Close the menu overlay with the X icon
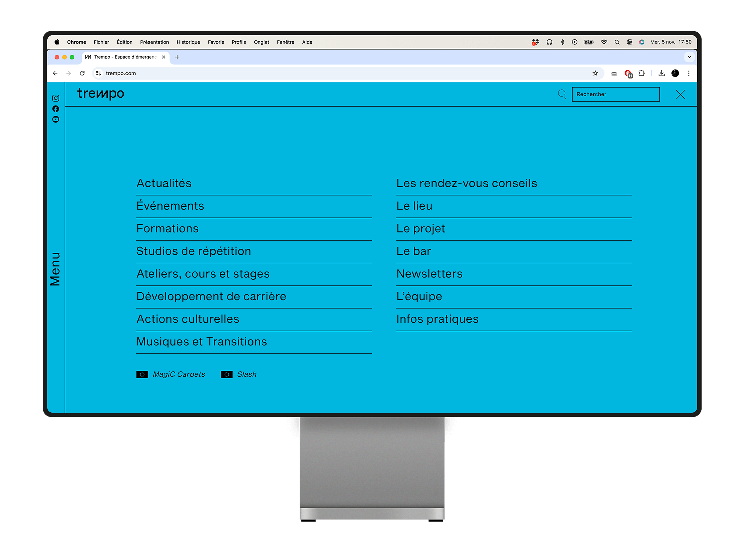 [680, 94]
